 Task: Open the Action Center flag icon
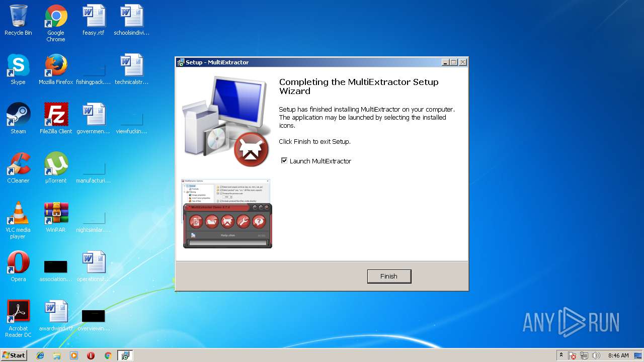tap(572, 355)
